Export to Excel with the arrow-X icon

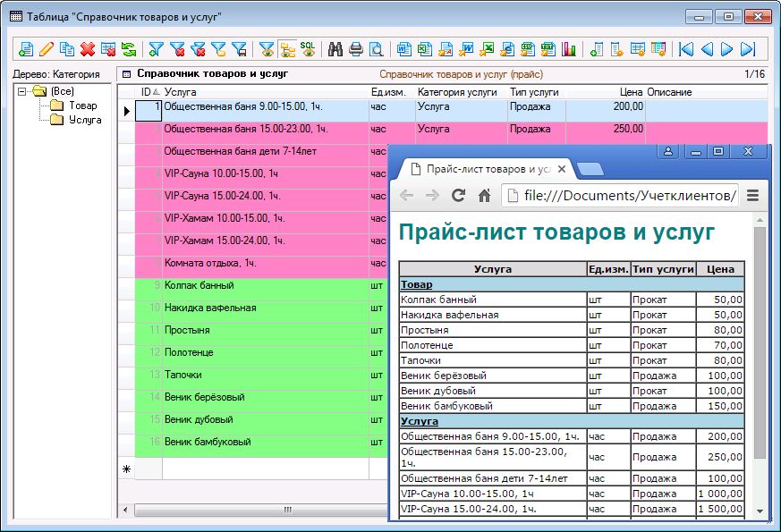[487, 49]
